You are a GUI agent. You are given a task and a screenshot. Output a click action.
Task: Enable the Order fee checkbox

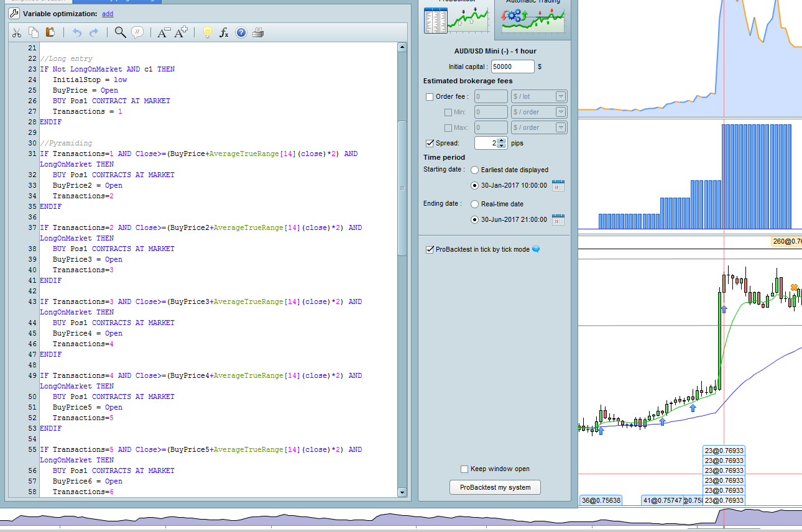coord(430,96)
